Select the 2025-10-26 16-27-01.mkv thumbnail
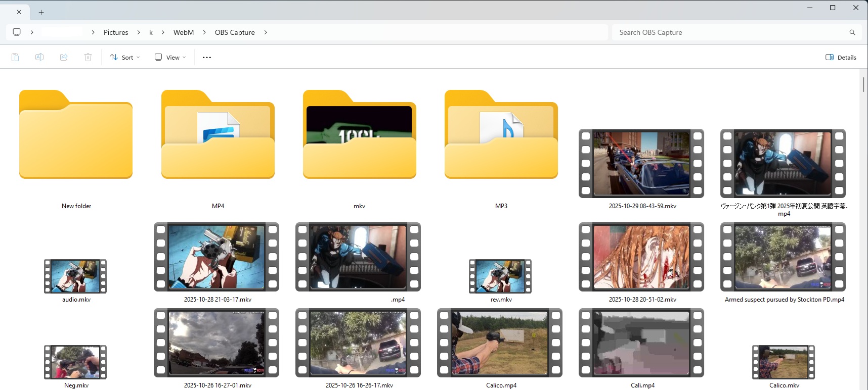Viewport: 868px width, 390px height. pyautogui.click(x=216, y=343)
